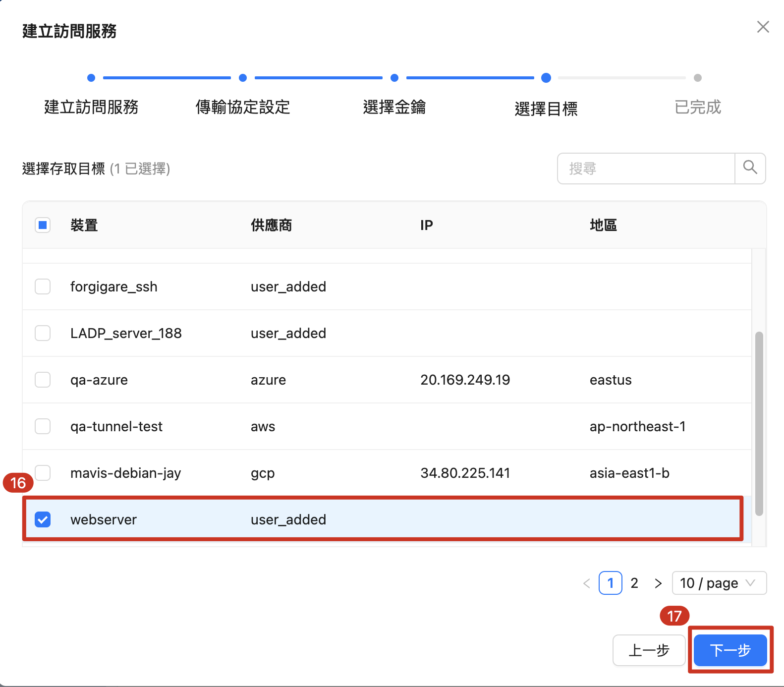Screen dimensions: 784x687
Task: Open the 10 / page size dropdown
Action: pyautogui.click(x=719, y=583)
